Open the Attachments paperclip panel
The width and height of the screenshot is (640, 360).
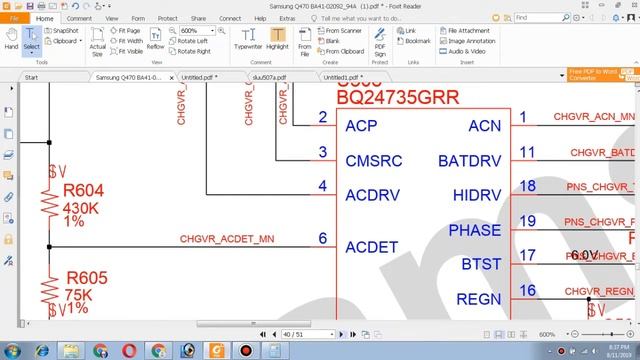(9, 197)
